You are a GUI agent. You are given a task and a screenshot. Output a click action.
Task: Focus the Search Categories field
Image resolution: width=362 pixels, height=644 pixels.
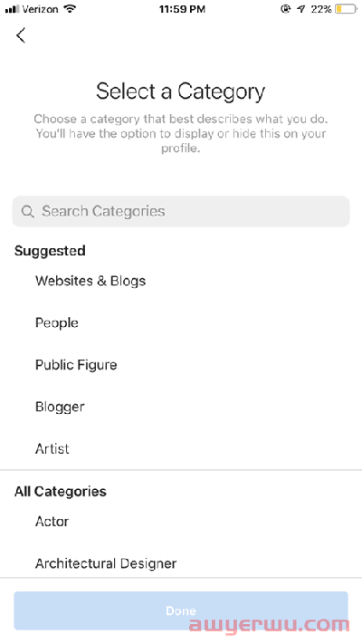coord(181,212)
